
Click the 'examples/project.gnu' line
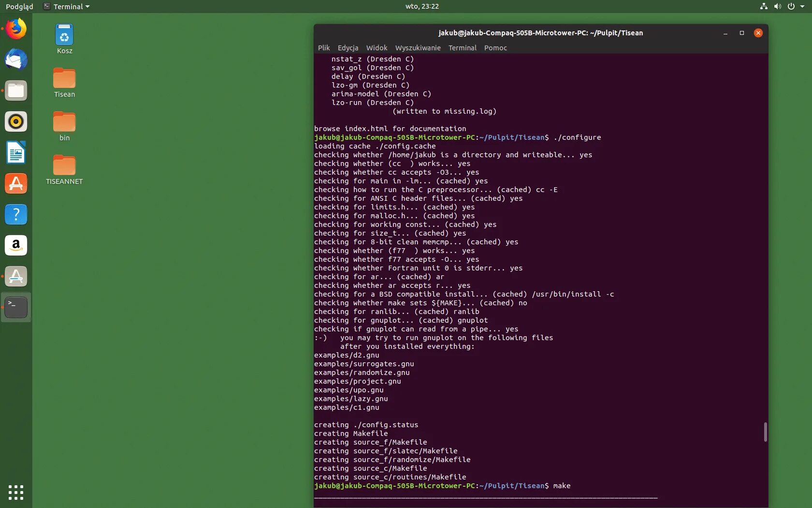tap(358, 381)
